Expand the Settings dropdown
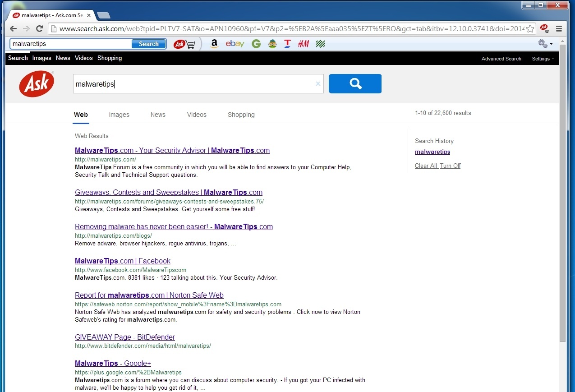This screenshot has width=575, height=392. [x=543, y=59]
